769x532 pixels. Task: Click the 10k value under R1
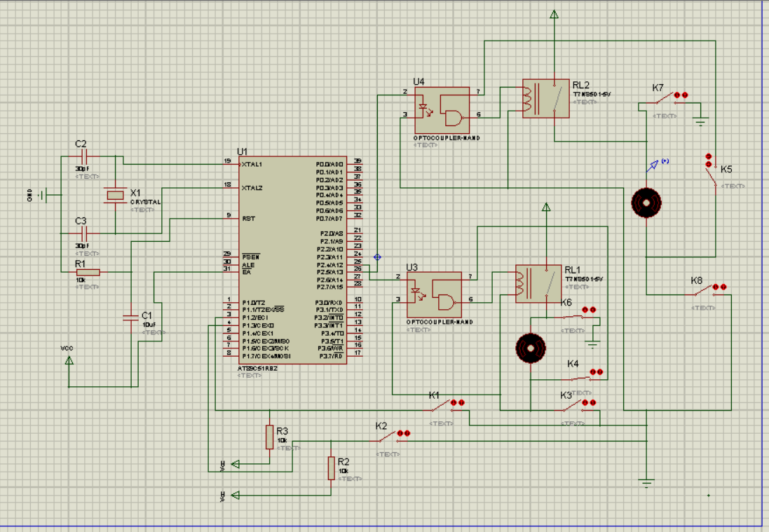pyautogui.click(x=81, y=280)
